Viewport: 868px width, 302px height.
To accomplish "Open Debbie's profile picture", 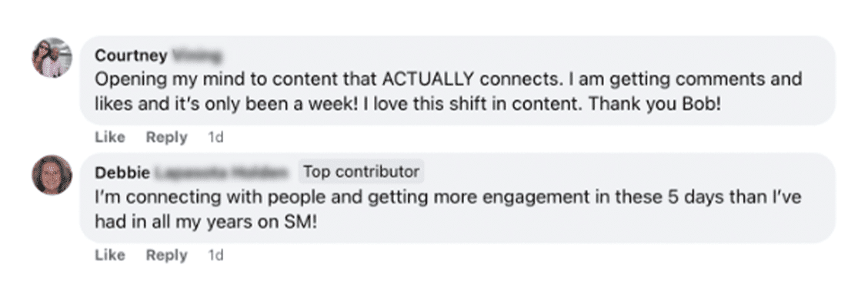I will point(52,175).
